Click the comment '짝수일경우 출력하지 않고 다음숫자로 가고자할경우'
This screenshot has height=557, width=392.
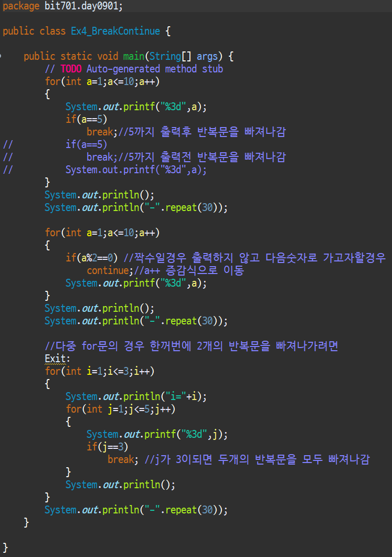coord(254,258)
